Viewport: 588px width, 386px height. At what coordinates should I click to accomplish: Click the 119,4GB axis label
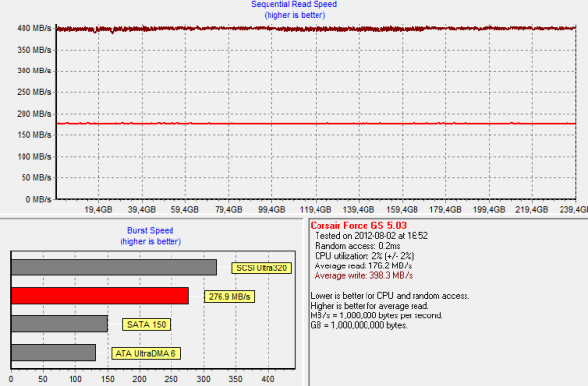click(x=316, y=209)
